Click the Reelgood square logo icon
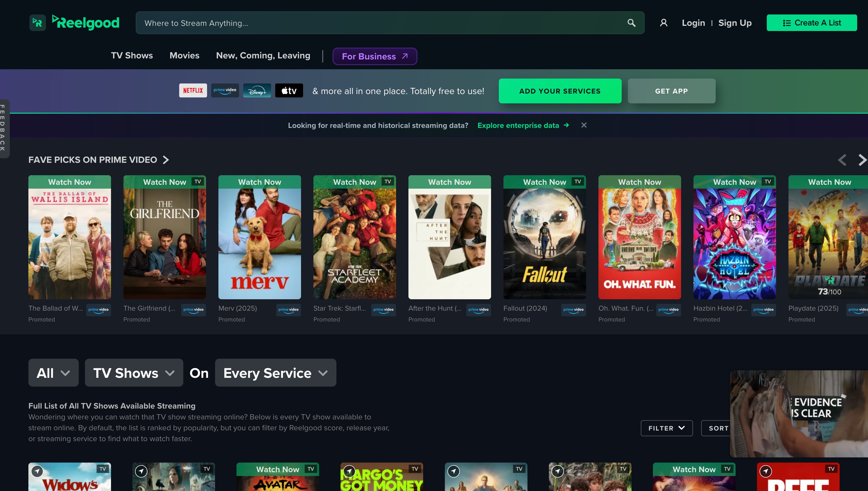Viewport: 868px width, 491px height. tap(37, 22)
